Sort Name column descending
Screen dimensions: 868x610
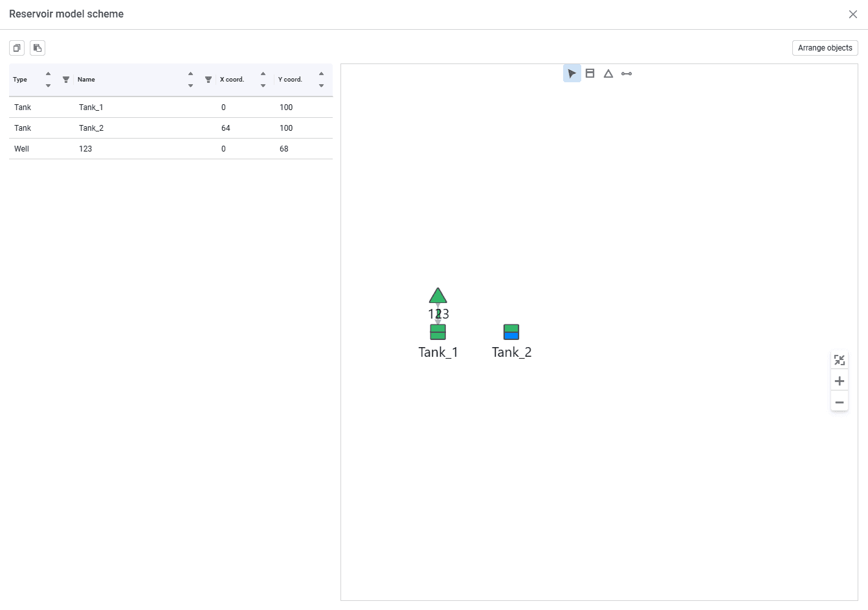point(190,85)
